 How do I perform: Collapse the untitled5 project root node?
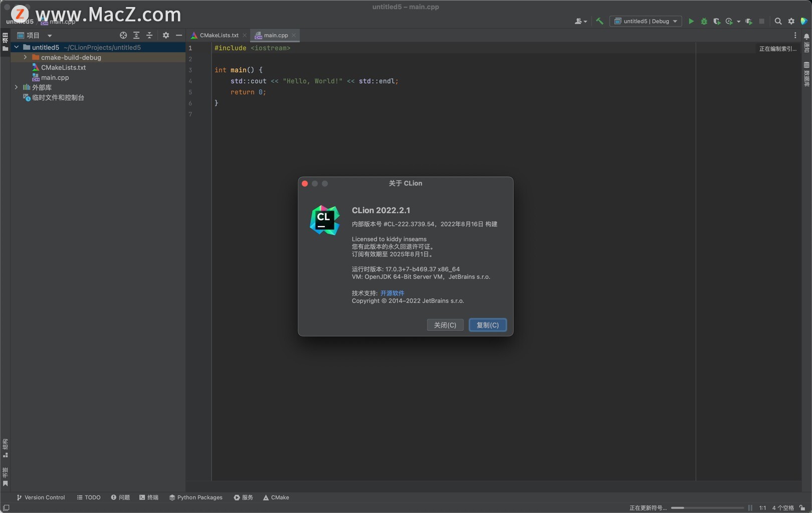tap(17, 47)
